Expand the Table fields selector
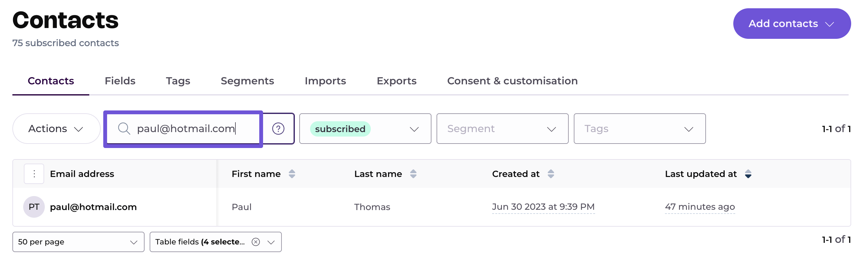 [271, 242]
